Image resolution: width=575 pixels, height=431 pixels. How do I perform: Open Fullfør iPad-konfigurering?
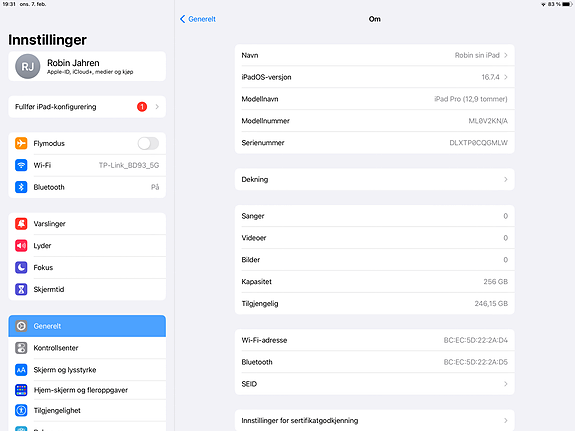87,107
